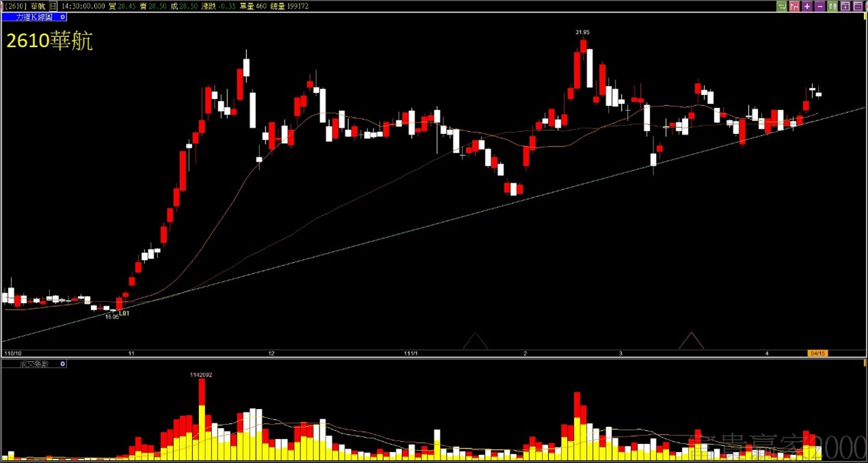Viewport: 868px width, 463px height.
Task: Click the purple plus zoom-in button
Action: pos(807,6)
